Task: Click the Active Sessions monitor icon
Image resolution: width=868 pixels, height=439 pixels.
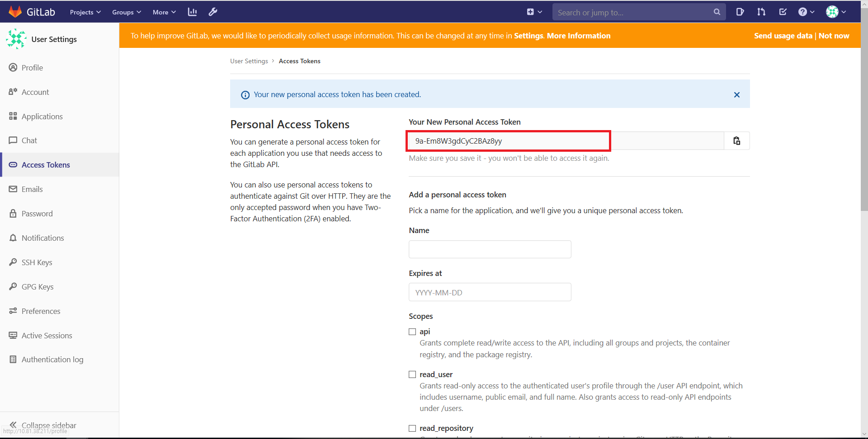Action: coord(13,335)
